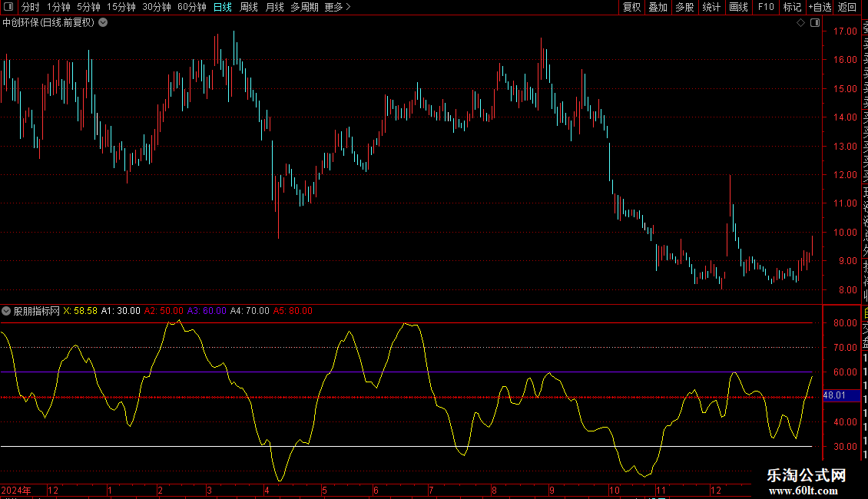Add stock via +自选 button
The width and height of the screenshot is (868, 499).
[820, 7]
